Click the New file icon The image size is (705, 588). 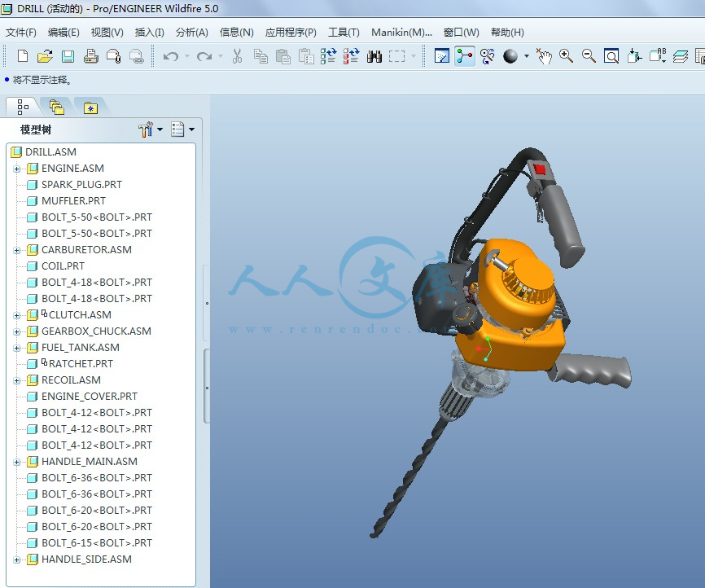pos(23,56)
